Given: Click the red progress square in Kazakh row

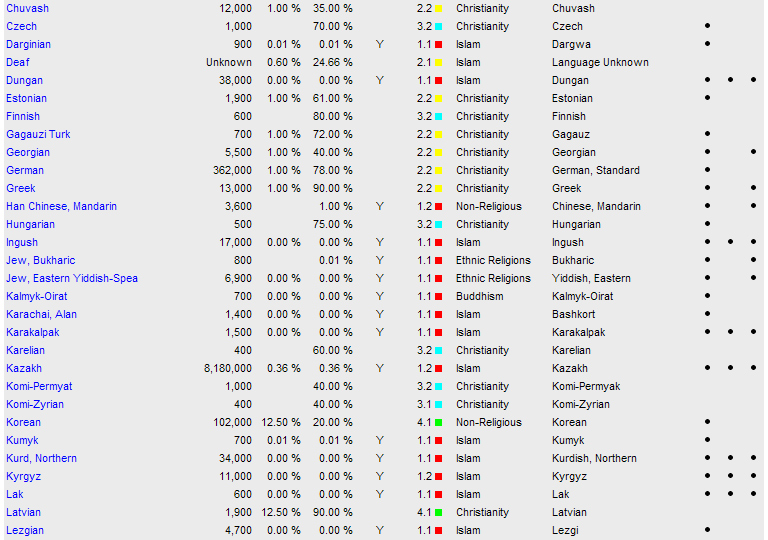Looking at the screenshot, I should click(438, 368).
